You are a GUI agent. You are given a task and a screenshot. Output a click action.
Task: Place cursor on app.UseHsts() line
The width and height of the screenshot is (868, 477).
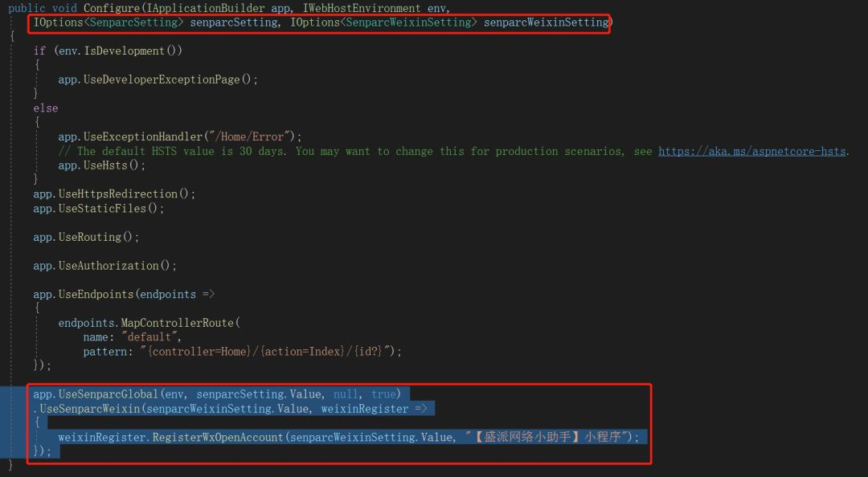pos(102,165)
